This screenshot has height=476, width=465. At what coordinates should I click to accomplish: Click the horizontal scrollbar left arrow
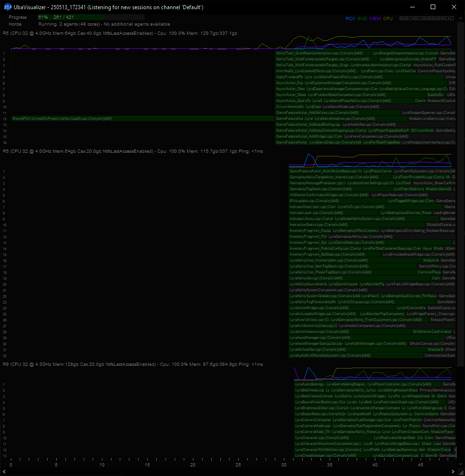point(5,471)
